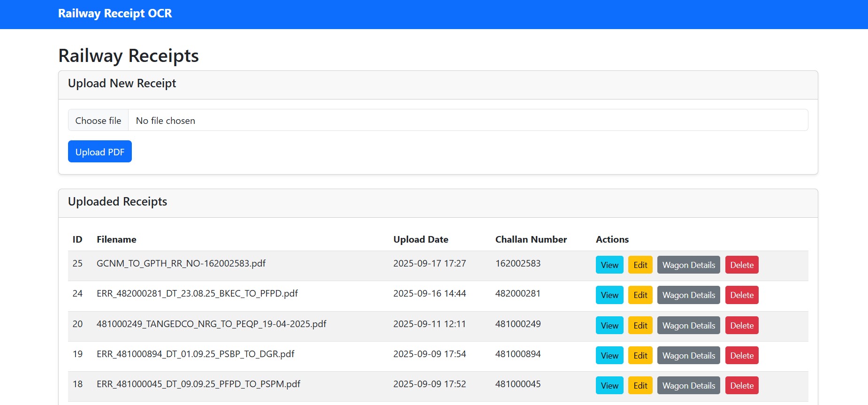Click the No file chosen input field

pos(467,121)
